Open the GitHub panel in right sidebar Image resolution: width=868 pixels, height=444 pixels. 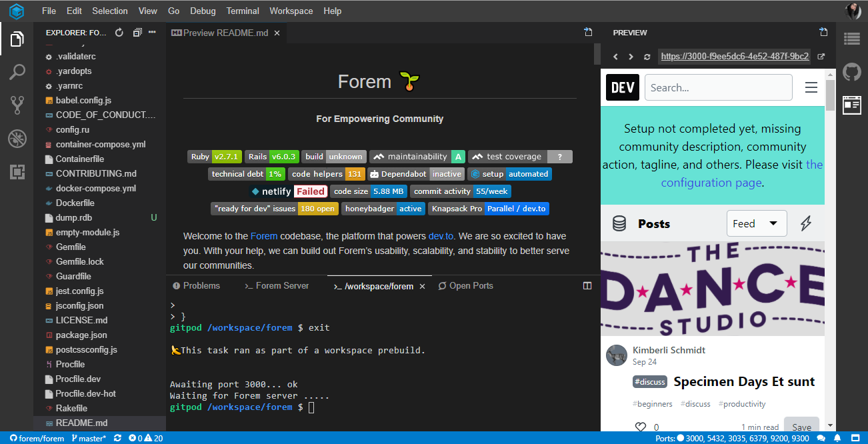(851, 71)
